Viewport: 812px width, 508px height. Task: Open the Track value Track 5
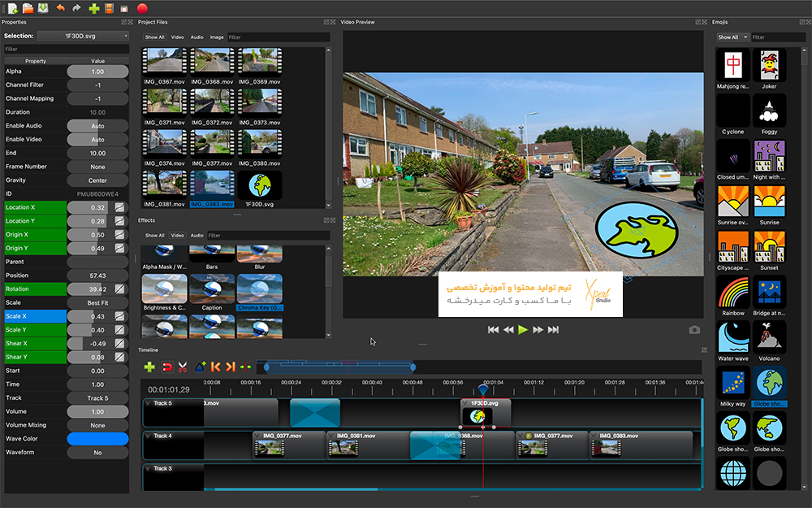pos(97,398)
